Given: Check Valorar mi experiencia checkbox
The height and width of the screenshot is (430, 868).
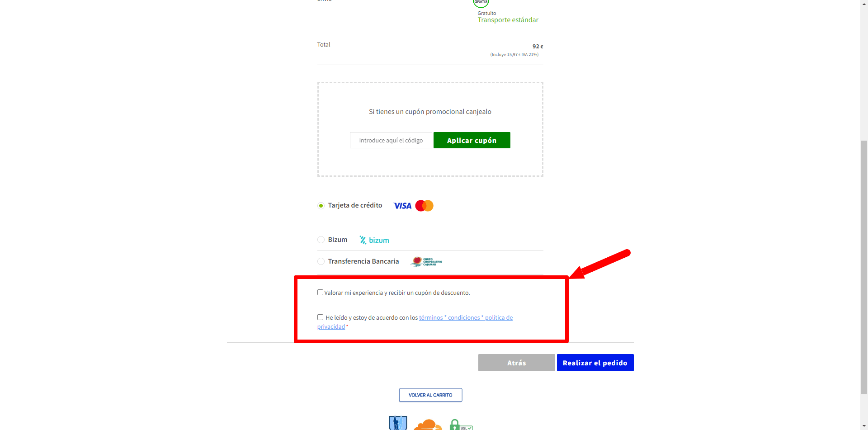Looking at the screenshot, I should click(x=320, y=293).
